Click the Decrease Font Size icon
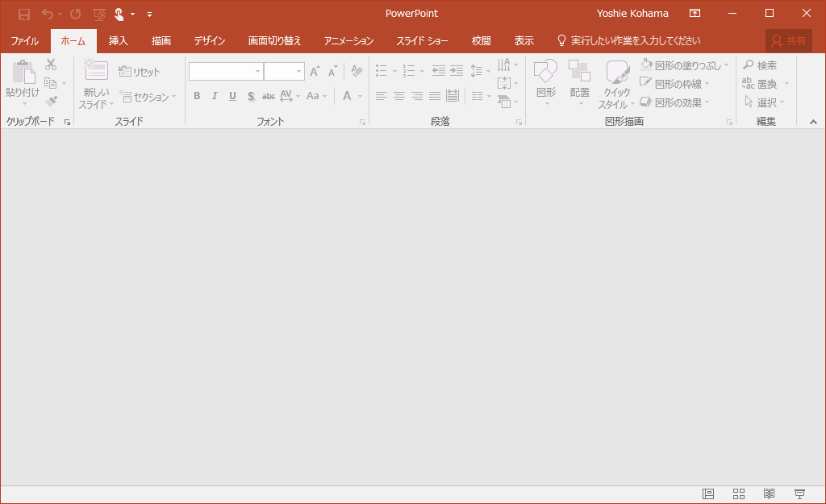Viewport: 826px width, 504px height. click(332, 71)
